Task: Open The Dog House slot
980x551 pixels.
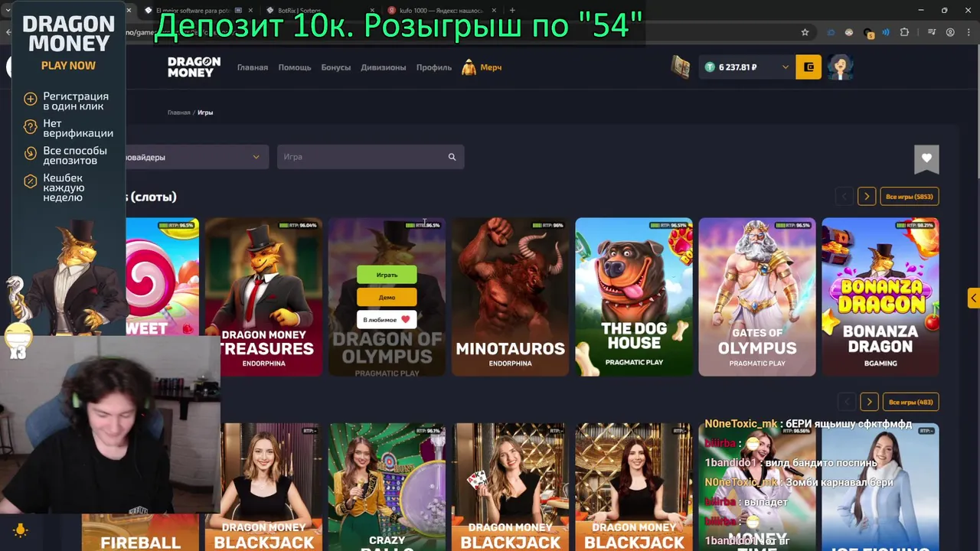Action: 634,297
